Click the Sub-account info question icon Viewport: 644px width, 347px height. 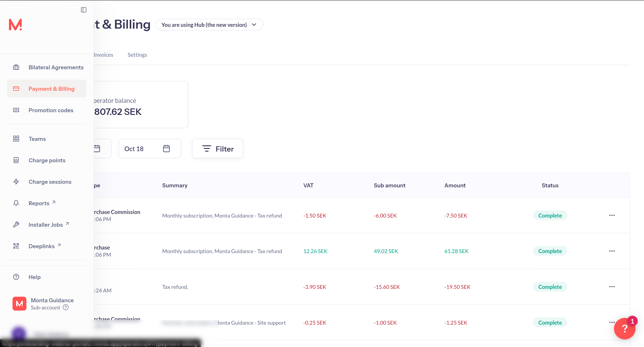click(66, 307)
